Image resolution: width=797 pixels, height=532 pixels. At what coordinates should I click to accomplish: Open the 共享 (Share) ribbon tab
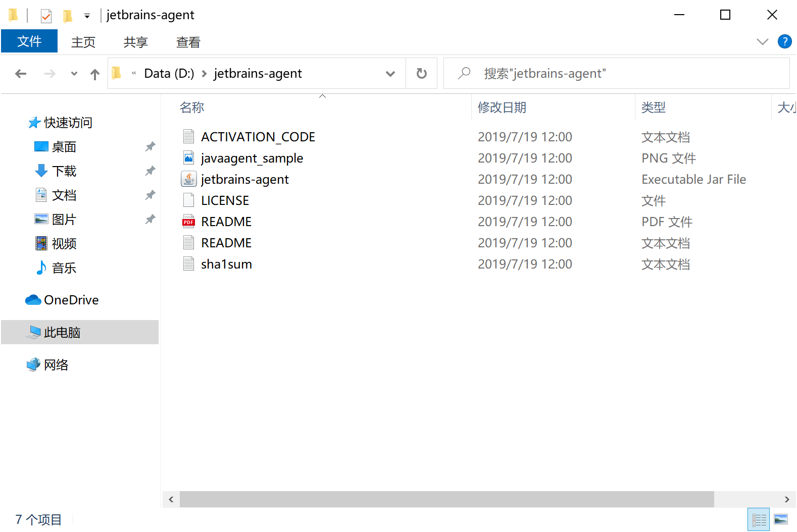tap(136, 42)
